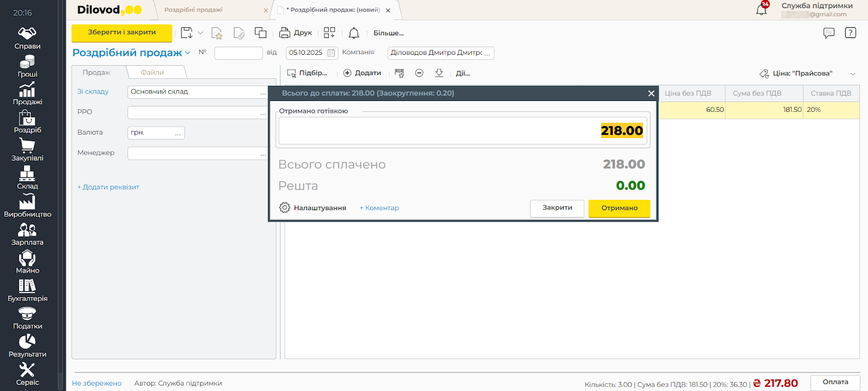Screen dimensions: 868x391
Task: Click the notifications bell with badge
Action: (x=762, y=9)
